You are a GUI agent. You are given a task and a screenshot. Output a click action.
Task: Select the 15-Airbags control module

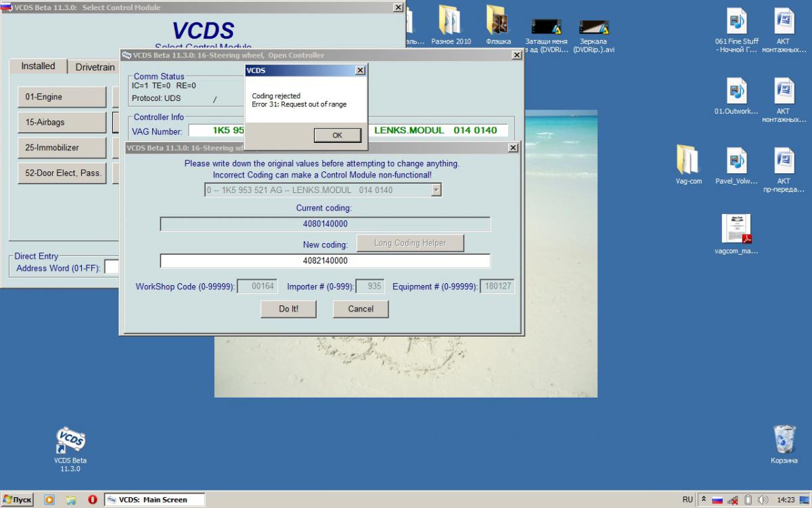click(x=62, y=123)
